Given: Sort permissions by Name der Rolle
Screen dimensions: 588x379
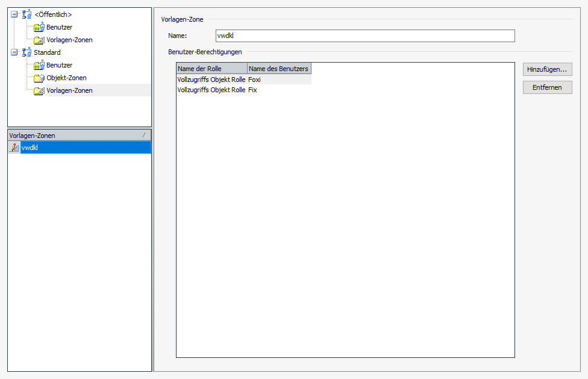Looking at the screenshot, I should (x=211, y=69).
